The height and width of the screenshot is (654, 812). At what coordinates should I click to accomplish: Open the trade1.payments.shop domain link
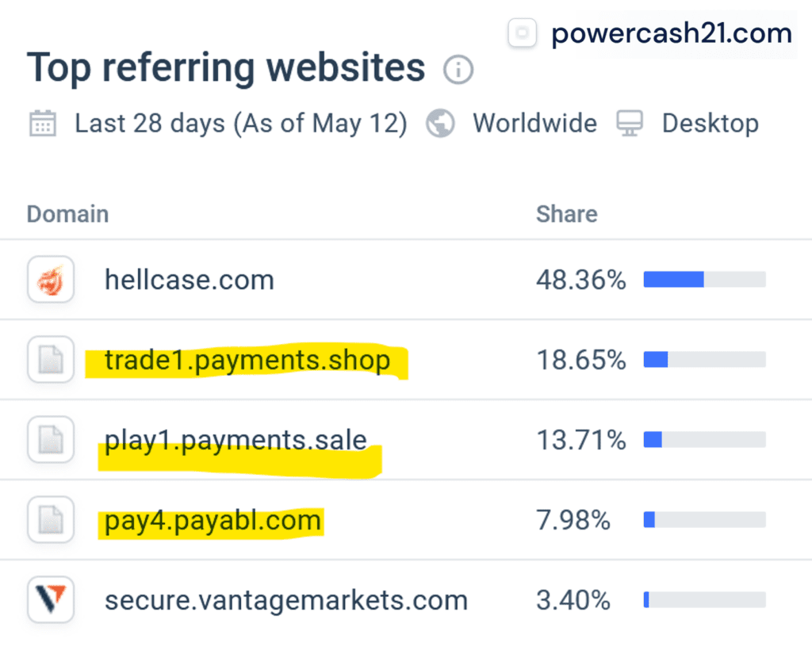[247, 361]
